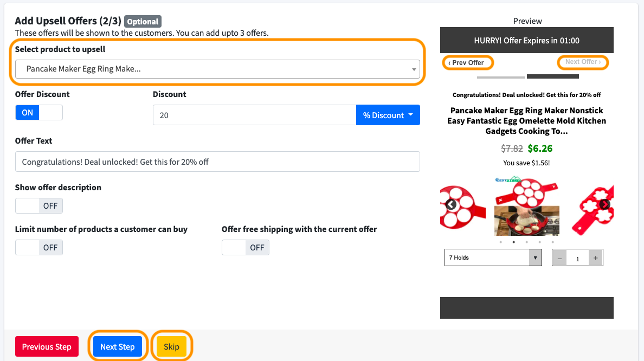
Task: Click the Offer Text input field
Action: 217,162
